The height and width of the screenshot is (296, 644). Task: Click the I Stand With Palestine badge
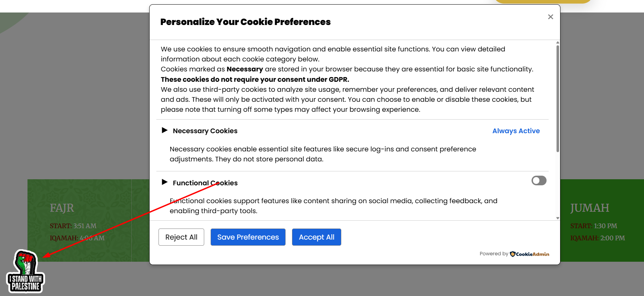click(x=25, y=271)
